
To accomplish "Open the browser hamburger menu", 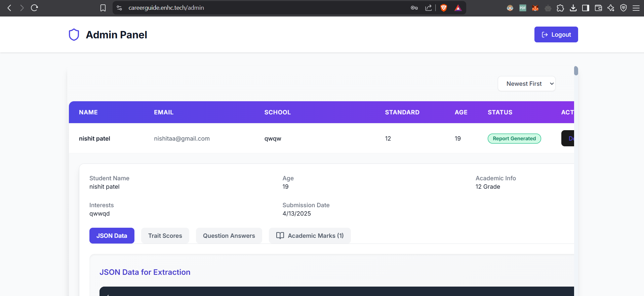I will (x=636, y=8).
